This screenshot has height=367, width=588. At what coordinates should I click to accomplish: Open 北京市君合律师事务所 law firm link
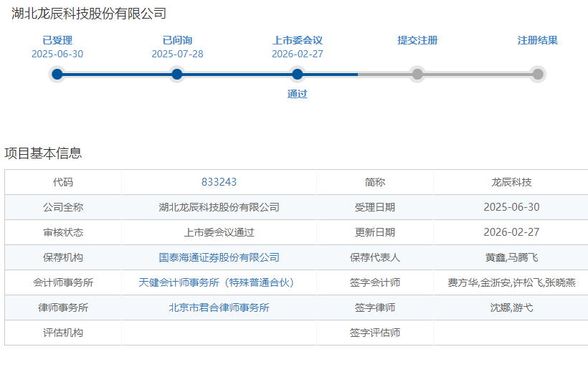(x=219, y=308)
